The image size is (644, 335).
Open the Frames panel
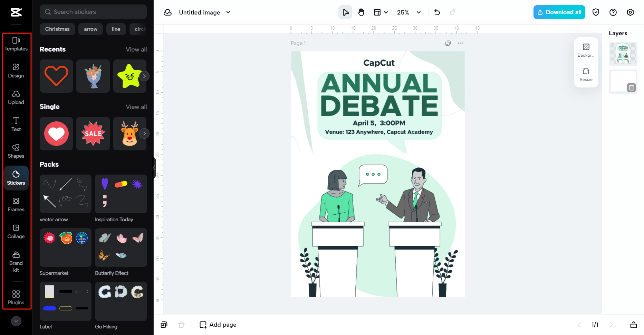[16, 205]
